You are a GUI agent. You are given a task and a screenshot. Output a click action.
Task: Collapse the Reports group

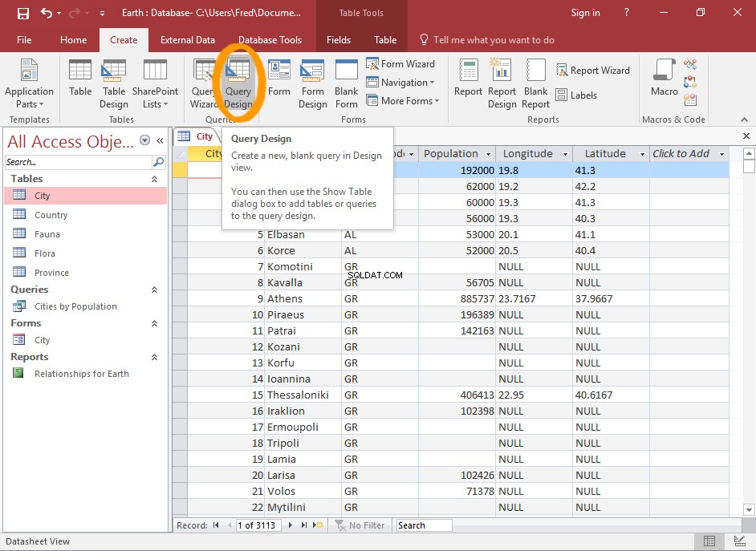click(154, 358)
